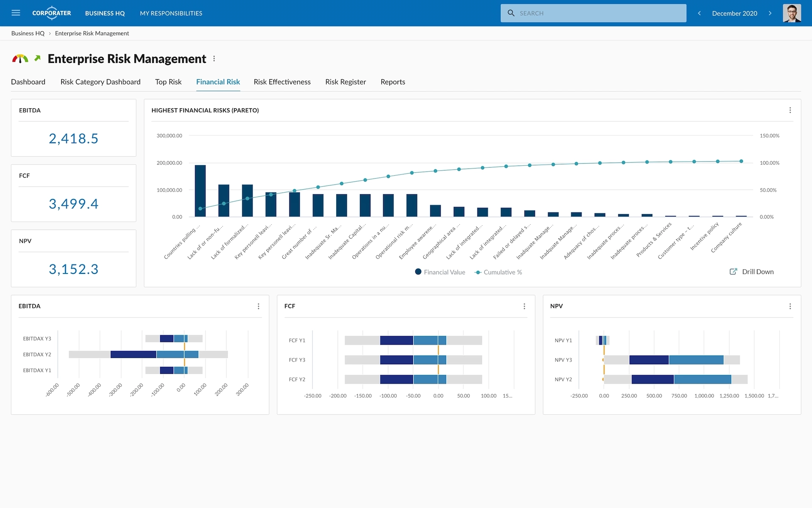Open the hamburger navigation menu
Screen dimensions: 812x508
(16, 13)
